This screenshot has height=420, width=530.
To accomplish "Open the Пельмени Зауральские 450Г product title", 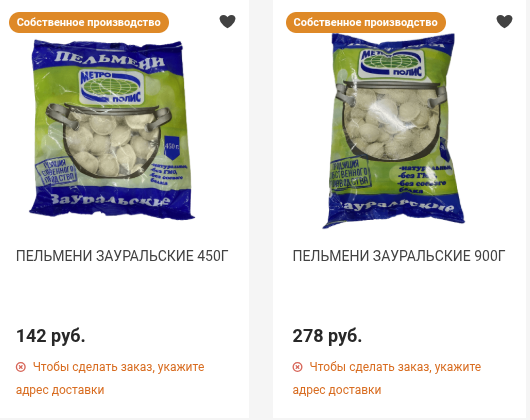I will click(122, 256).
